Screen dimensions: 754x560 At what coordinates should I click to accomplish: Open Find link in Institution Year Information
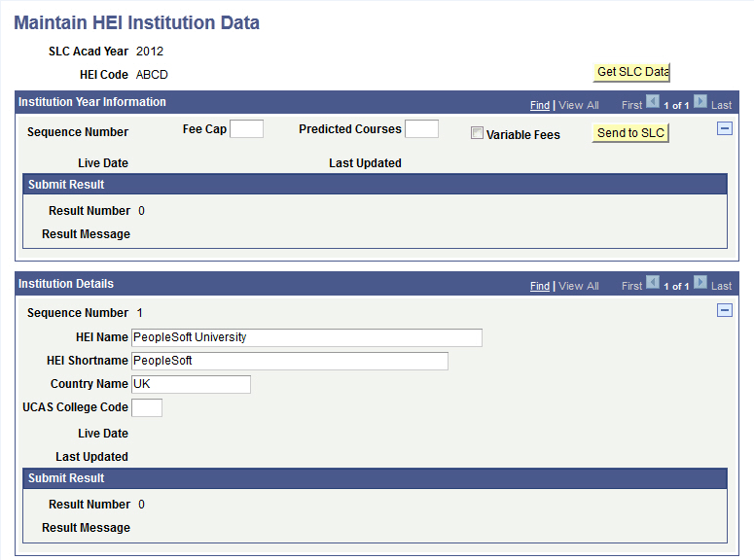click(x=540, y=105)
